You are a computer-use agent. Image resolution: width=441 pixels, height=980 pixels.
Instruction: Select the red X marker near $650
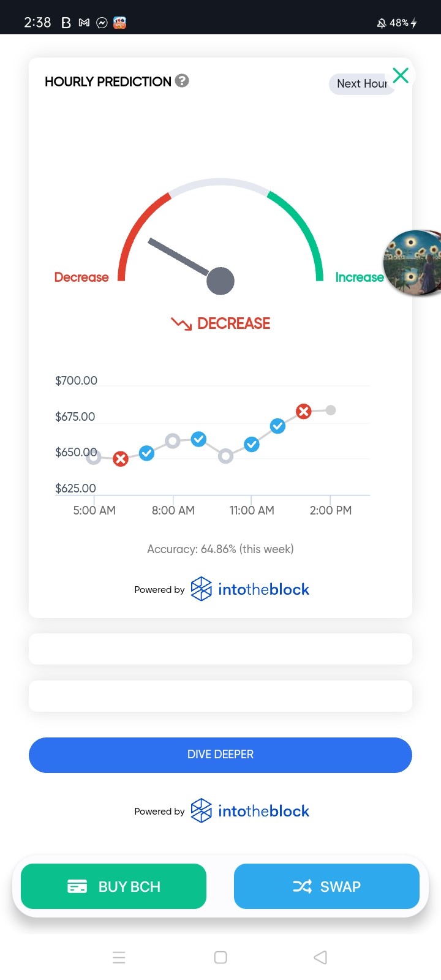click(121, 459)
